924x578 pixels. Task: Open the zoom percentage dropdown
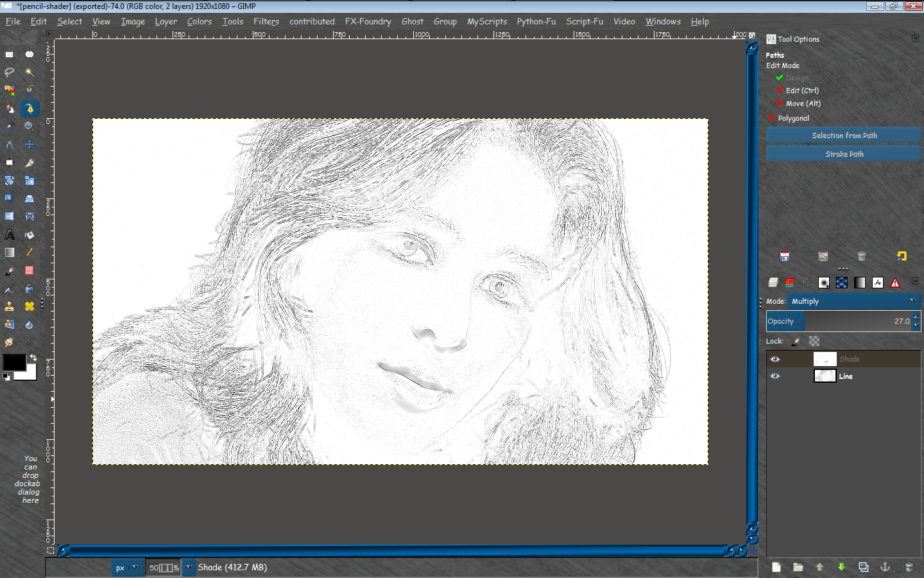pyautogui.click(x=189, y=567)
